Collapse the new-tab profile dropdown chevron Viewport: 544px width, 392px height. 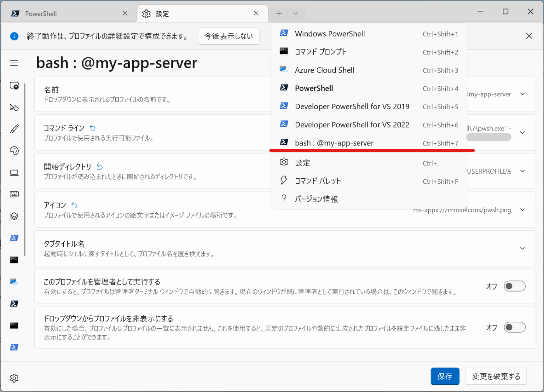[296, 14]
